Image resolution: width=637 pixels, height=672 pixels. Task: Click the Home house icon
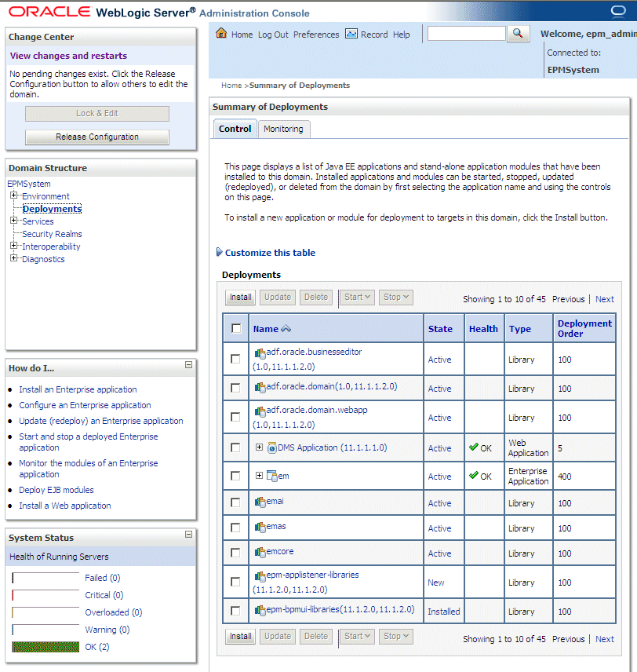(221, 33)
